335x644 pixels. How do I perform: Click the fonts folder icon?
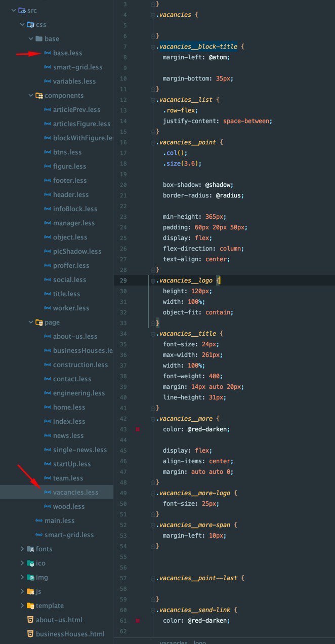coord(30,549)
